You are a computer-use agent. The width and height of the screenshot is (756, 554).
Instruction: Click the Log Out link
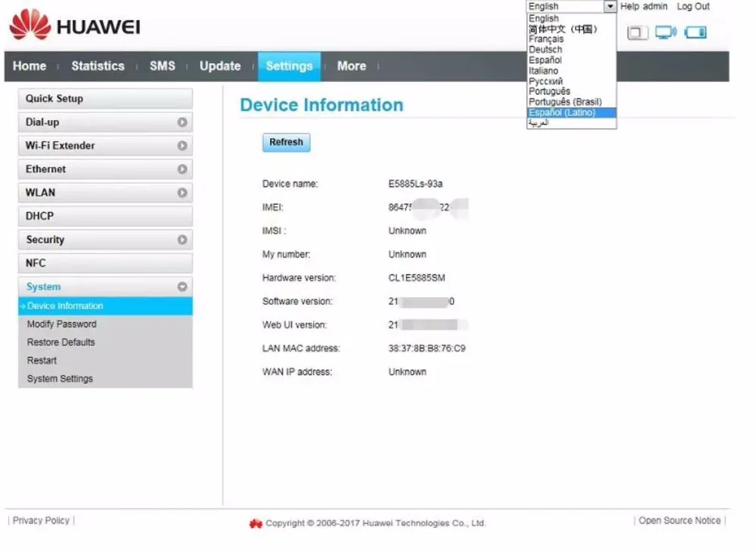click(x=692, y=6)
